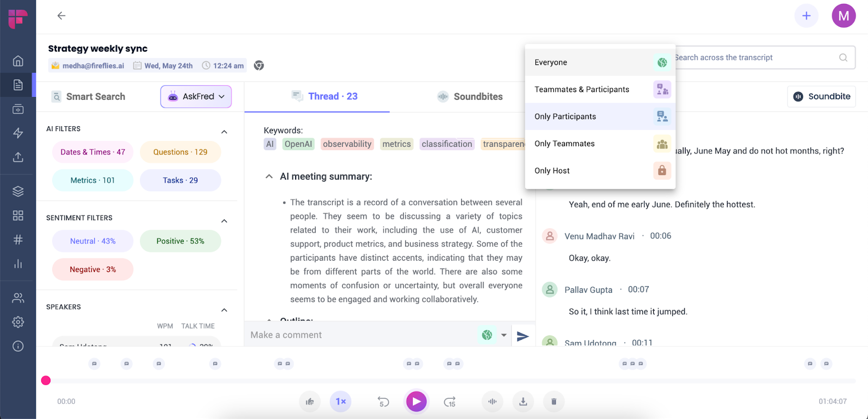
Task: Switch to the Thread 23 tab
Action: 324,96
